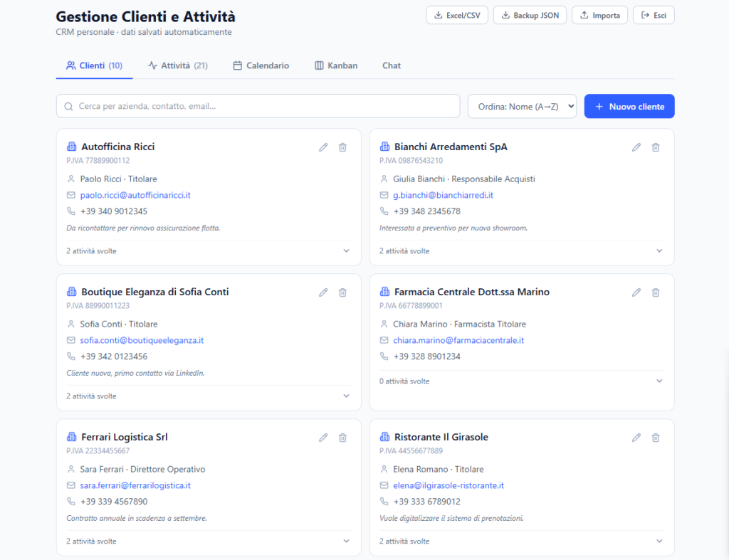729x560 pixels.
Task: Click phone icon next to +39 328 8901234
Action: coord(384,356)
